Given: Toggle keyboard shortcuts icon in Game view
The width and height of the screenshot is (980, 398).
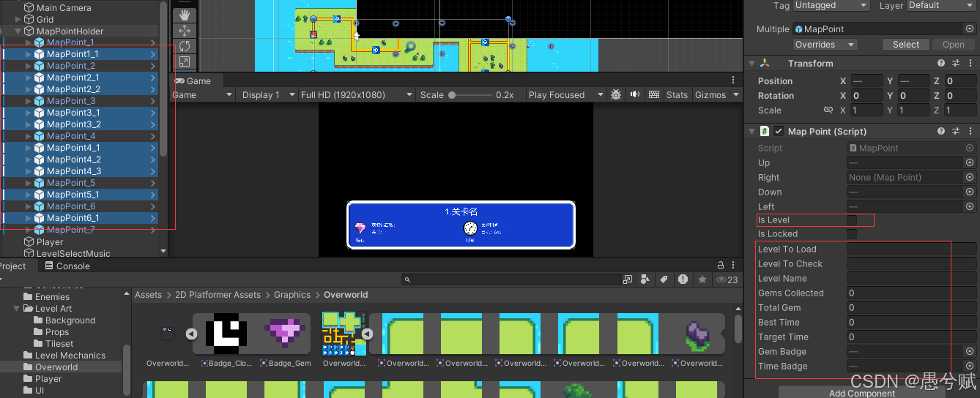Looking at the screenshot, I should [x=653, y=94].
